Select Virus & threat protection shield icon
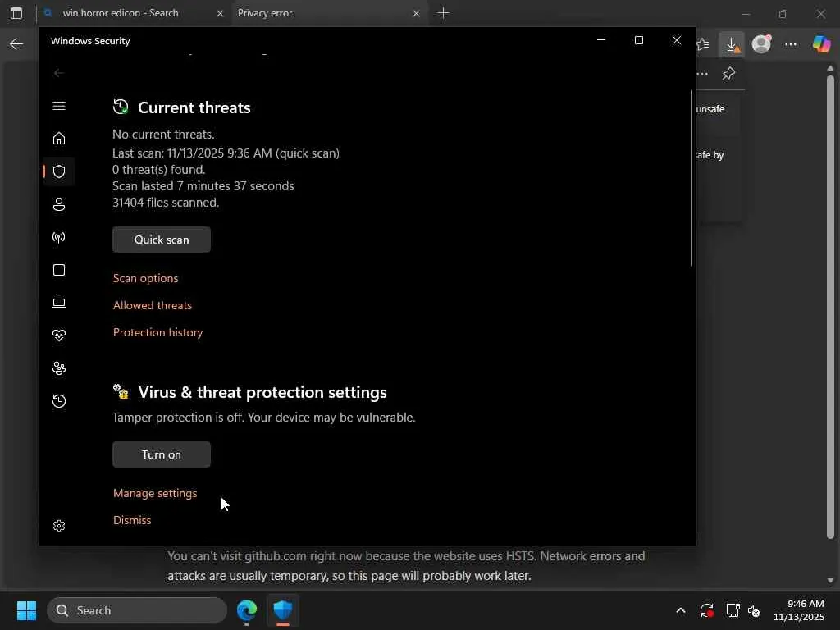The height and width of the screenshot is (630, 840). (x=59, y=171)
